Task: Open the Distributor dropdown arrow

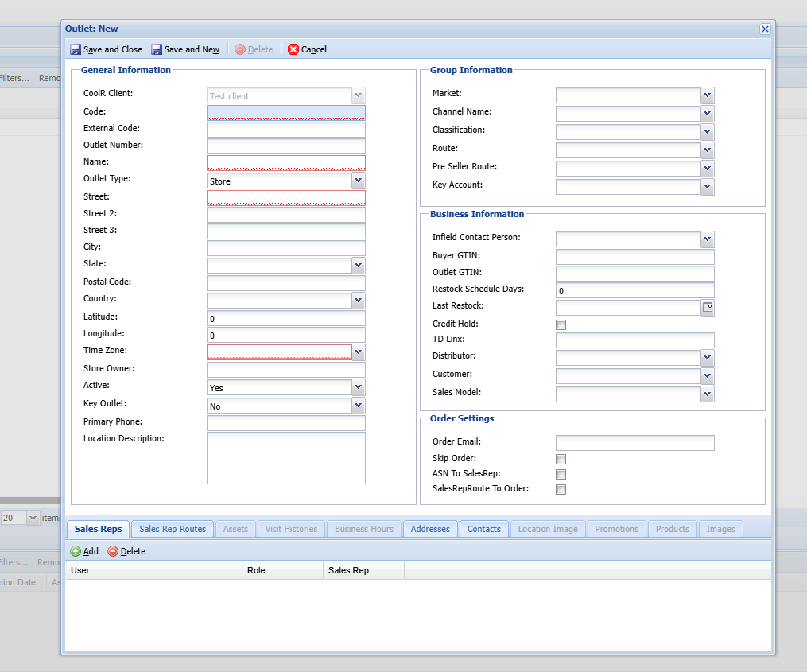Action: (707, 358)
